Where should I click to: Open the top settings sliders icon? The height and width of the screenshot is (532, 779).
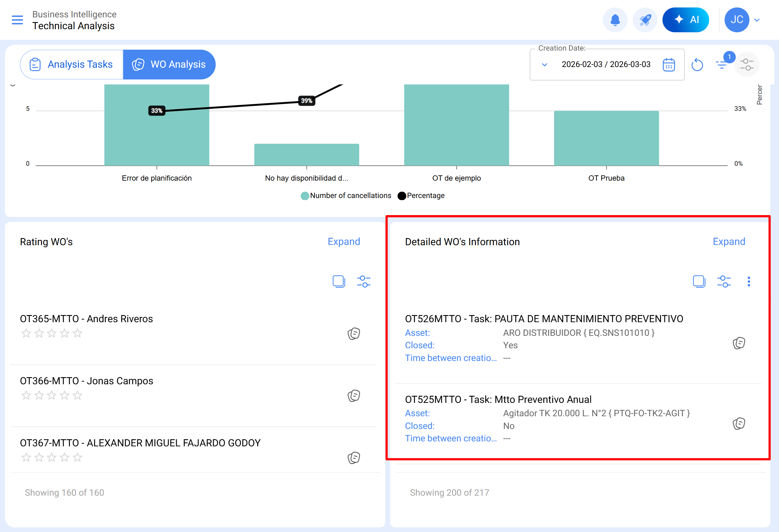(x=747, y=64)
